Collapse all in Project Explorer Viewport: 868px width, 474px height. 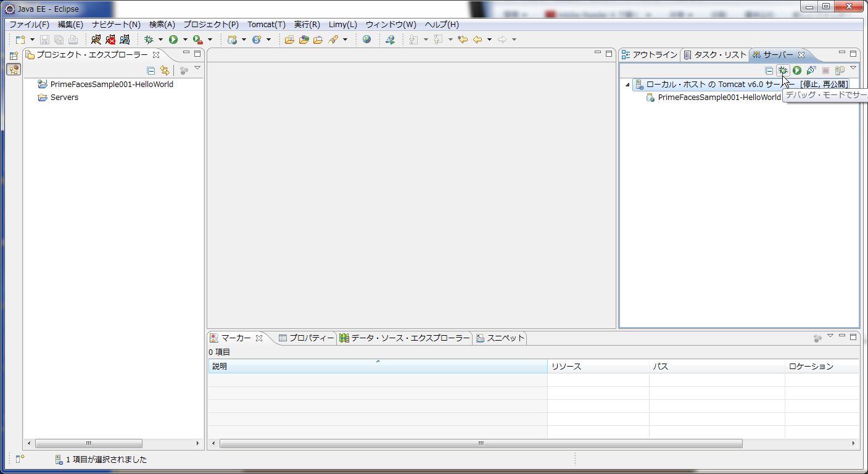[151, 70]
